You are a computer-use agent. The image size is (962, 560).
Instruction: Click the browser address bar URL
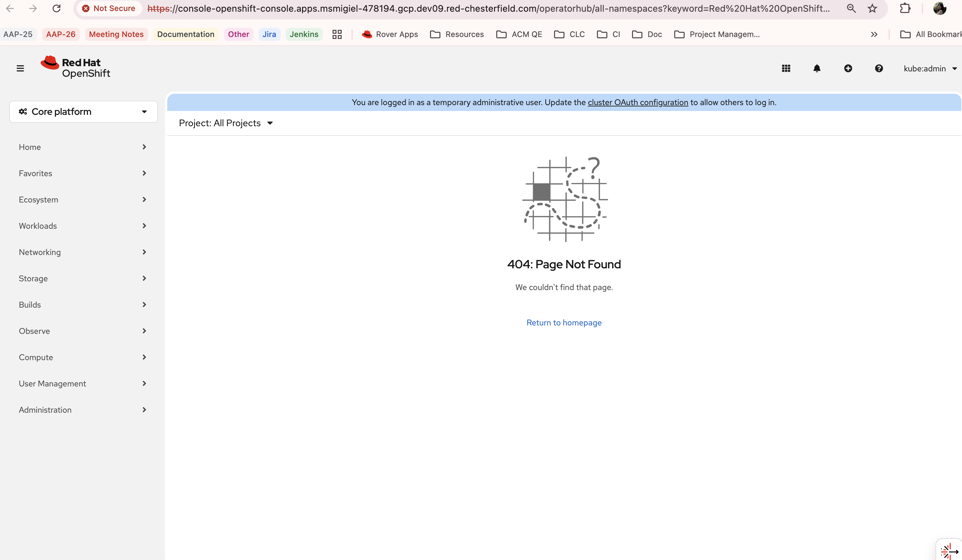pos(489,8)
